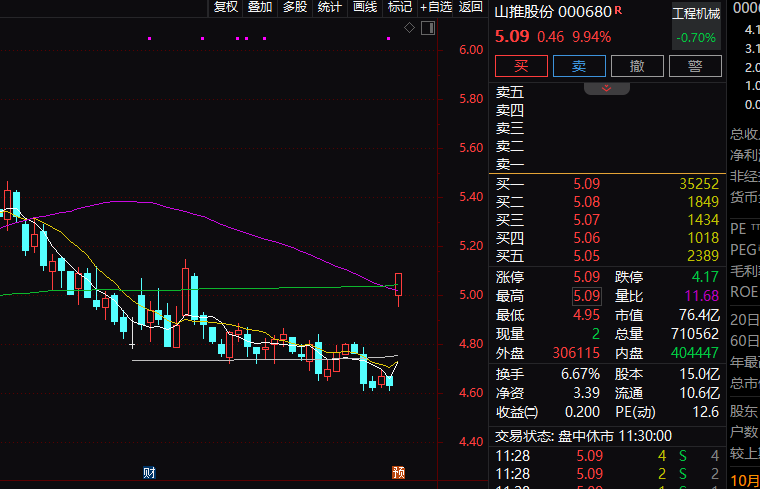Viewport: 760px width, 489px height.
Task: Click 外盘 value 306115
Action: pyautogui.click(x=576, y=353)
